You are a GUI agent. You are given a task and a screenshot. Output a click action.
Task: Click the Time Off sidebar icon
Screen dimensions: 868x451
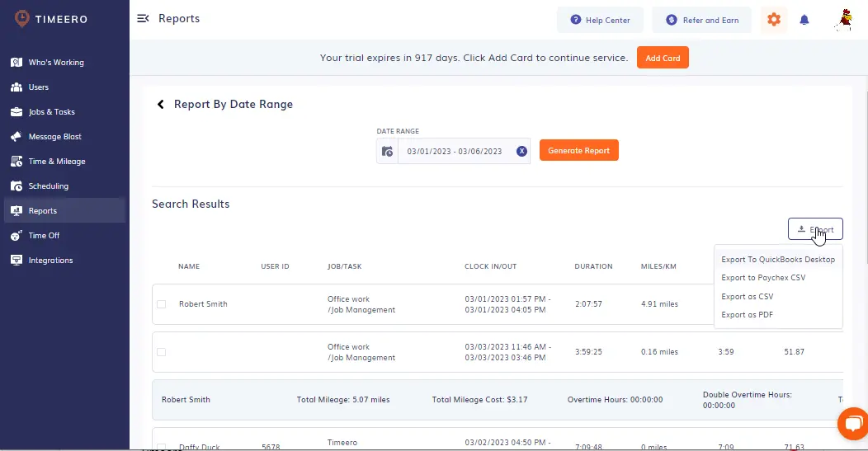point(17,236)
